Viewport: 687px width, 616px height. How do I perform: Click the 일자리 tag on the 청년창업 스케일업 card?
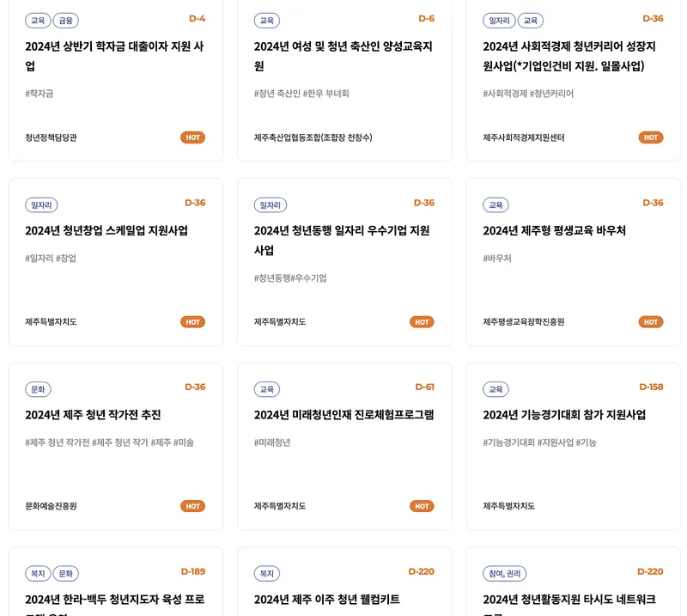(41, 204)
